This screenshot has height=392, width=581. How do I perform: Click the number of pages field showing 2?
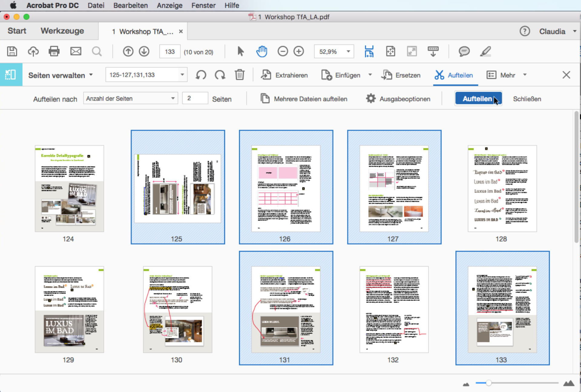click(195, 99)
